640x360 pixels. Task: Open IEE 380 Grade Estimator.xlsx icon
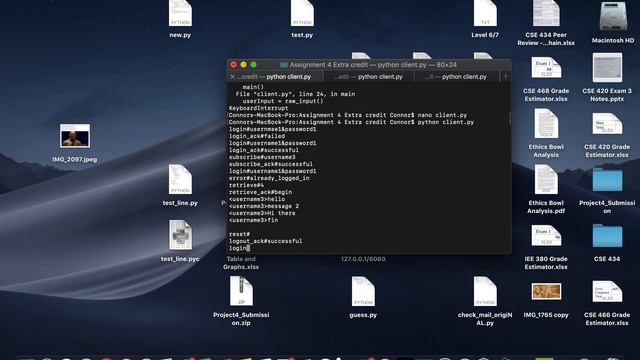[x=546, y=236]
